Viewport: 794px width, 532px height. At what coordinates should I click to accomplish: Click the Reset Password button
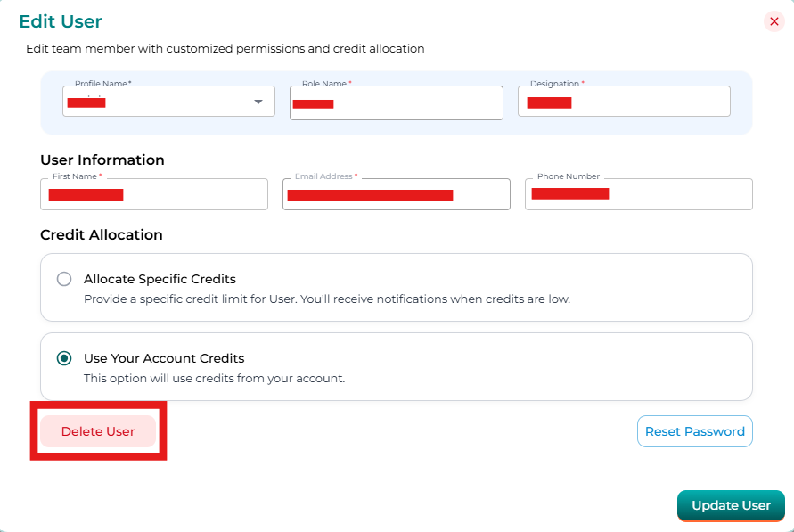[694, 431]
